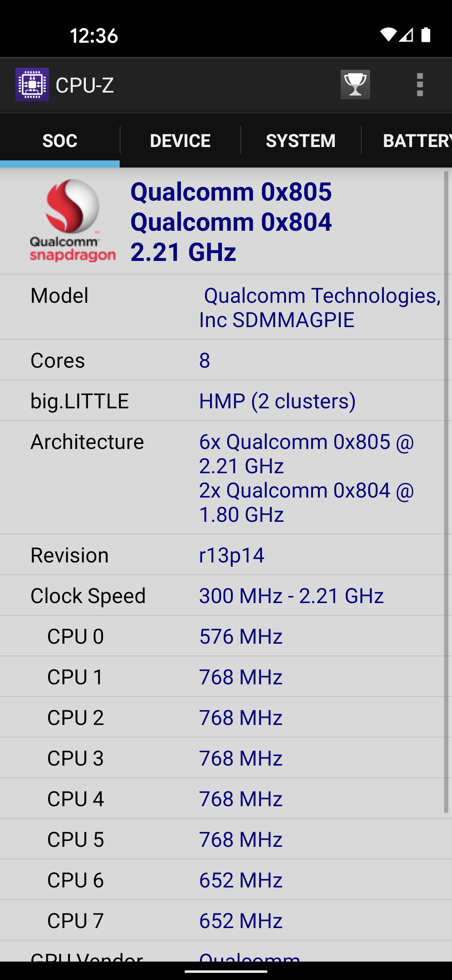Open the BATTERY tab

[x=414, y=141]
